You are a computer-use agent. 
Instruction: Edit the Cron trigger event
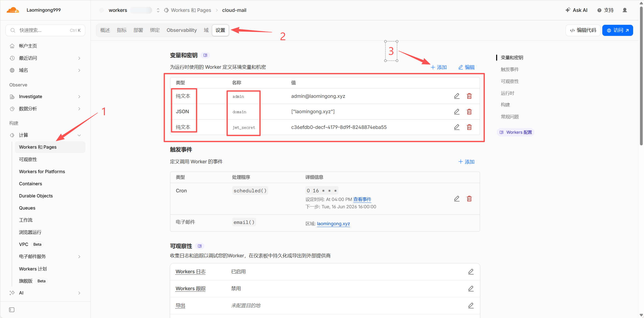point(457,199)
